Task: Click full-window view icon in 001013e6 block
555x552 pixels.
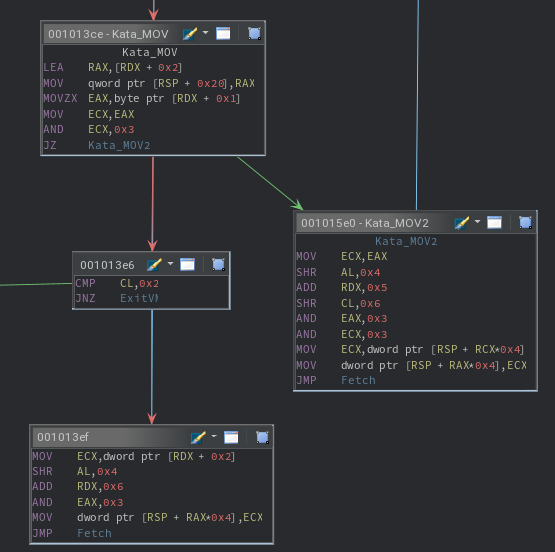Action: click(188, 264)
